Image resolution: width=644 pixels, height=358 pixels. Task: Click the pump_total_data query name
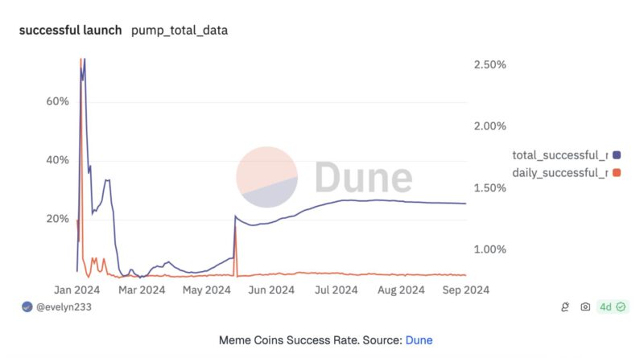coord(180,31)
